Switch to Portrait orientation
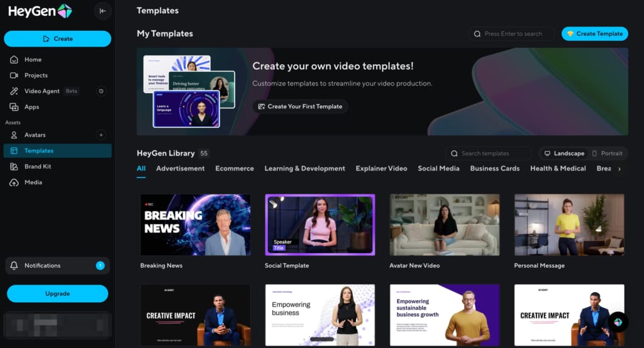644x348 pixels. coord(607,154)
